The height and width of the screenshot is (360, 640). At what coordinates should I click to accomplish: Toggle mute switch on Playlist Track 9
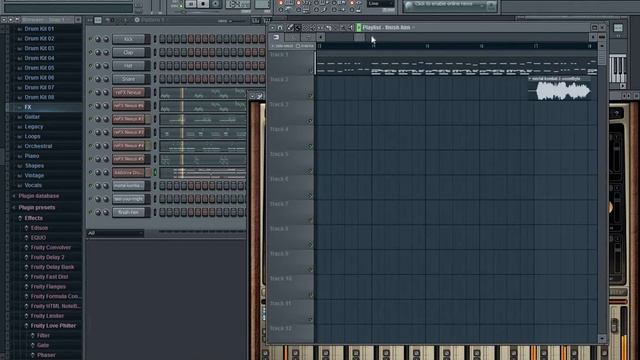[310, 270]
